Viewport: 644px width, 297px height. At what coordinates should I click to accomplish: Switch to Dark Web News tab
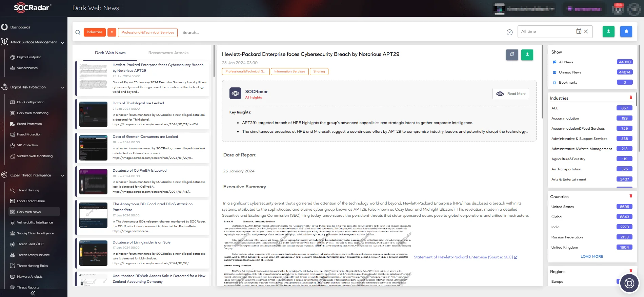click(110, 53)
